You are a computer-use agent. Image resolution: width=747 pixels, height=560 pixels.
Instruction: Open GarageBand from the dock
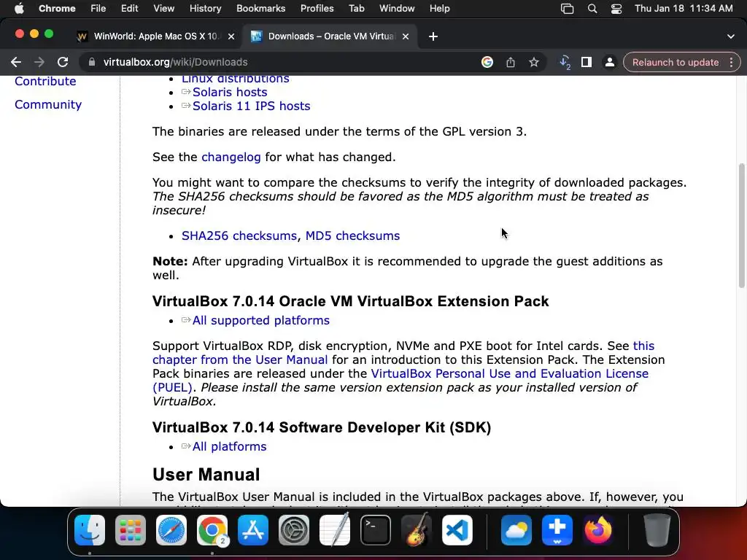click(x=417, y=529)
